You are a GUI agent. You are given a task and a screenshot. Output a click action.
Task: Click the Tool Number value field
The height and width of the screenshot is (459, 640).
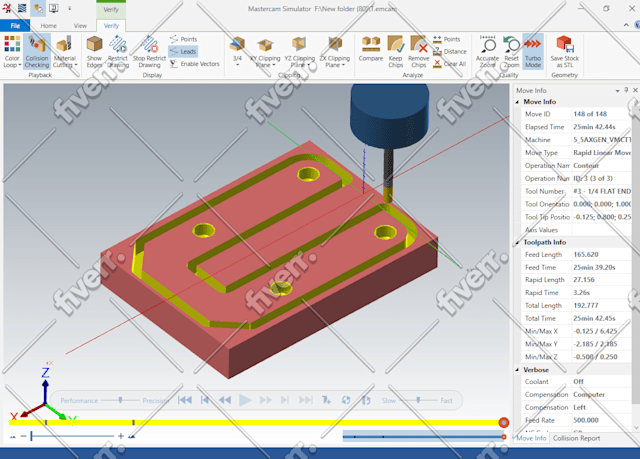(602, 191)
